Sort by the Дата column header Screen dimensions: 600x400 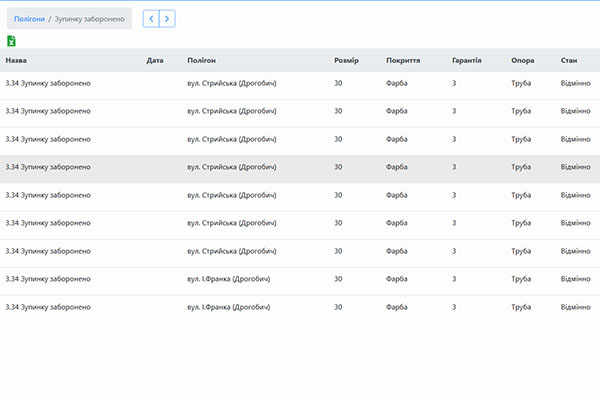(x=154, y=60)
